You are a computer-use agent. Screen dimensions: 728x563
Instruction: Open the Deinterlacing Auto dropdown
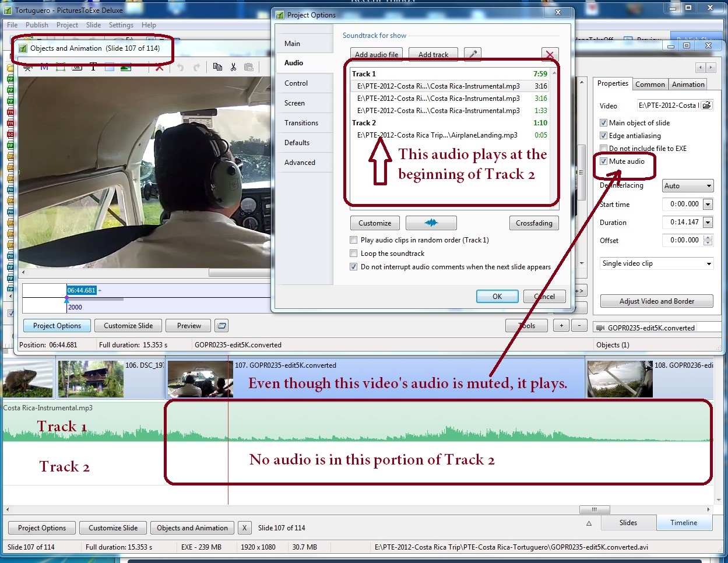pyautogui.click(x=688, y=186)
